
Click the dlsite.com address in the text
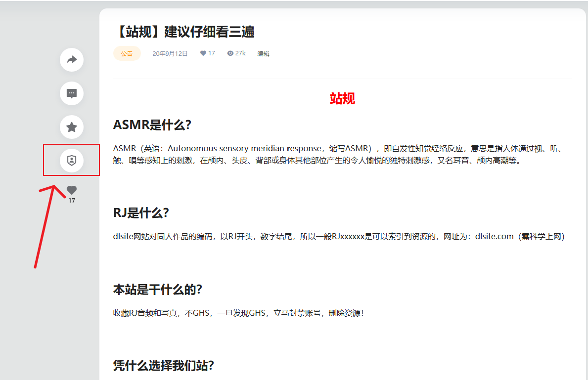[x=494, y=236]
